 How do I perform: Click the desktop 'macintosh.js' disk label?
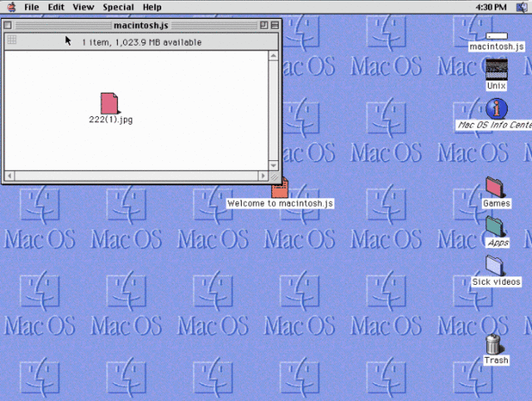[x=497, y=46]
